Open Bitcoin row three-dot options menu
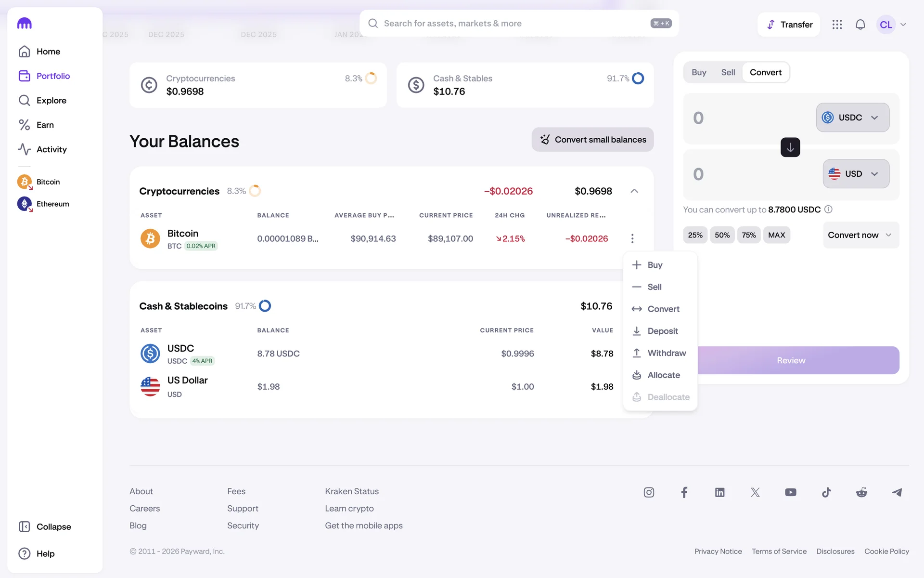 point(632,238)
